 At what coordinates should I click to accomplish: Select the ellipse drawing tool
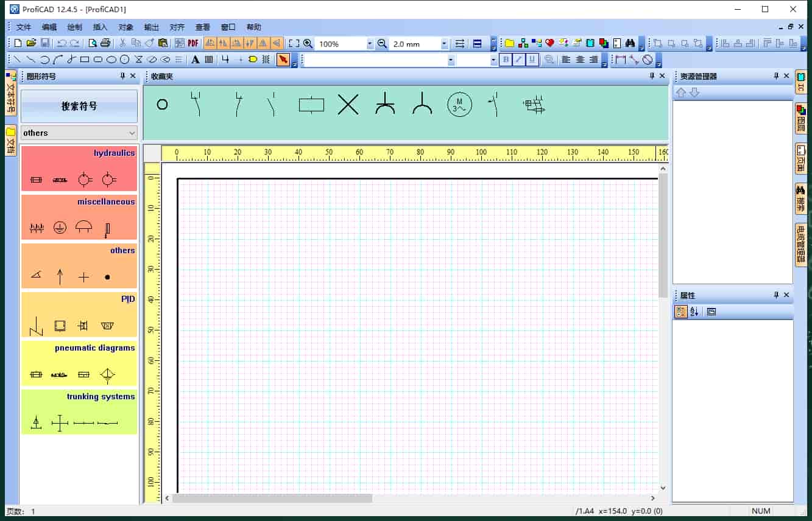(x=111, y=59)
